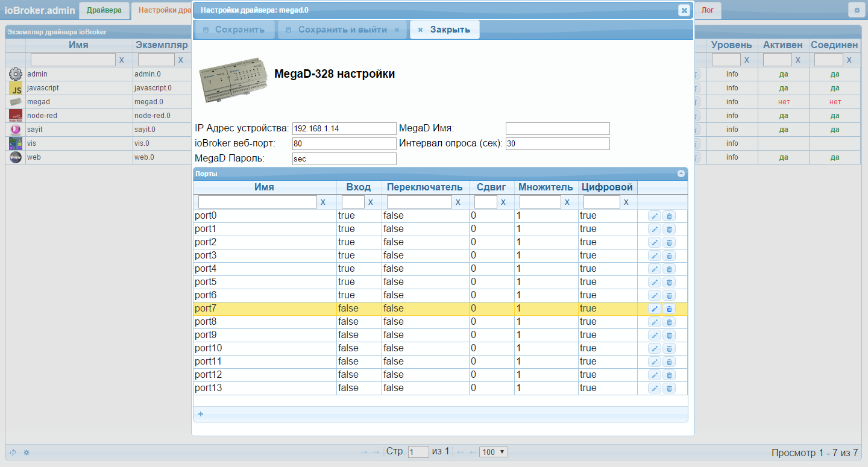Screen dimensions: 868x467
Task: Click the MegaD-328 device image
Action: [233, 80]
